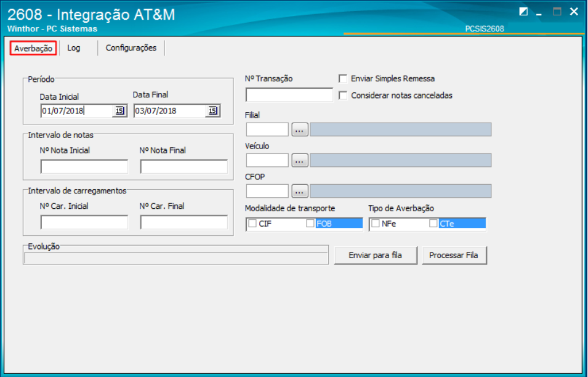Click the Nº Nota Inicial field
This screenshot has height=377, width=588.
[84, 166]
